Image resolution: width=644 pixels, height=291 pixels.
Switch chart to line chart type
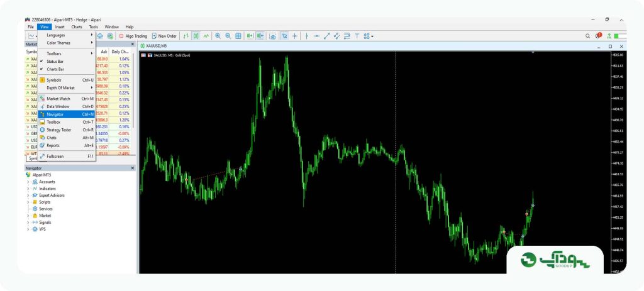click(x=206, y=36)
